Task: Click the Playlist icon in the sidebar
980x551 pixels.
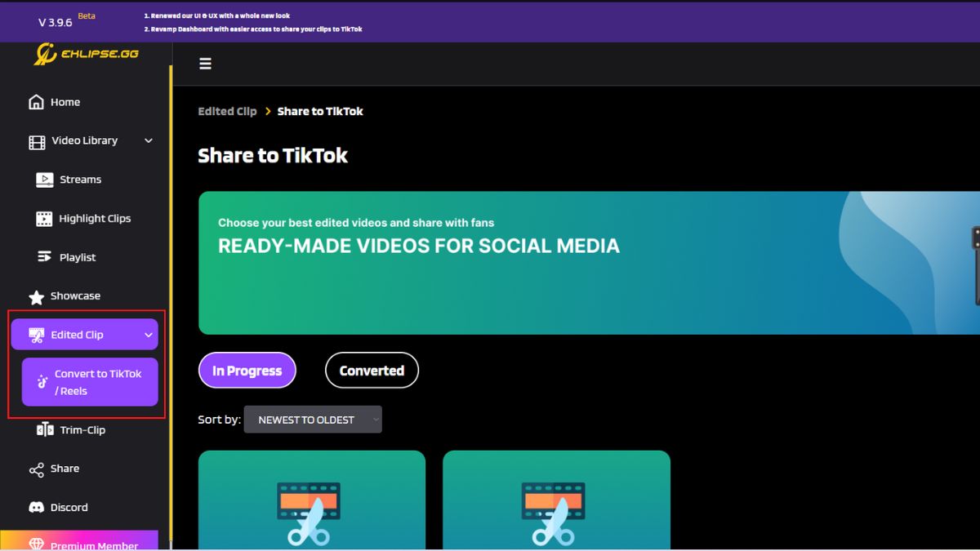Action: coord(43,256)
